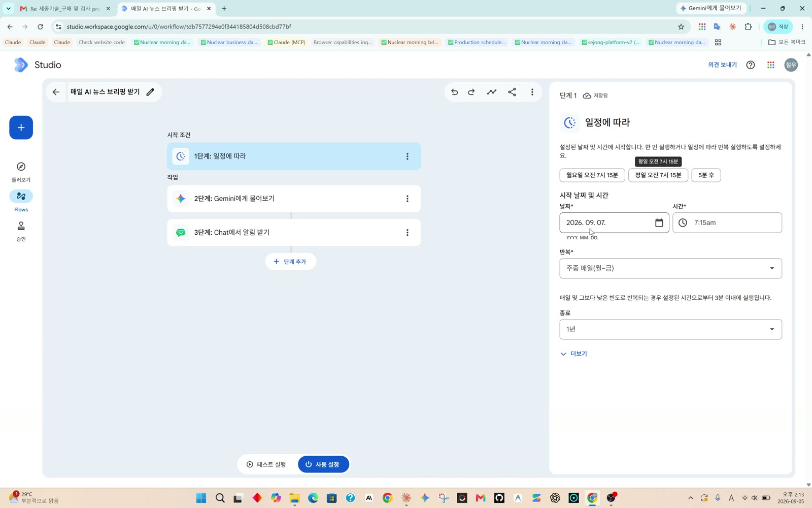This screenshot has width=812, height=508.
Task: Open a new browser tab
Action: click(224, 9)
